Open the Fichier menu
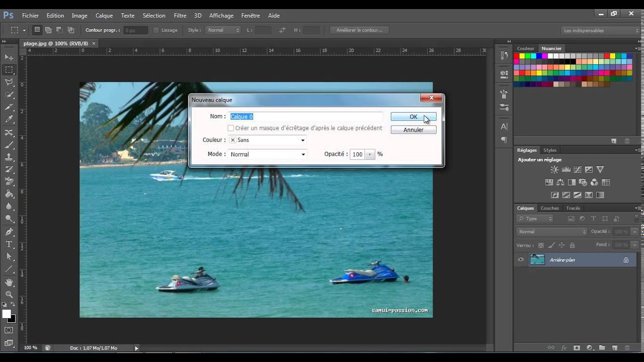 [30, 16]
